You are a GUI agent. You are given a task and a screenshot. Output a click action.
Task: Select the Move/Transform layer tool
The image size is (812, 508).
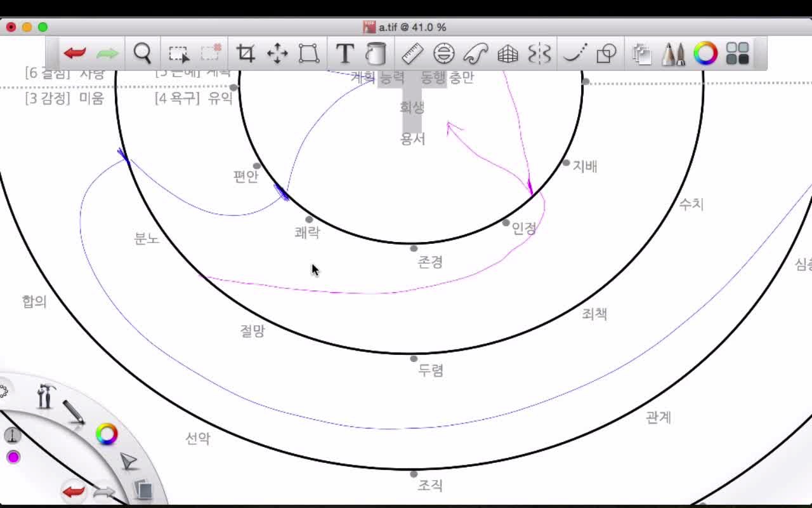click(277, 54)
